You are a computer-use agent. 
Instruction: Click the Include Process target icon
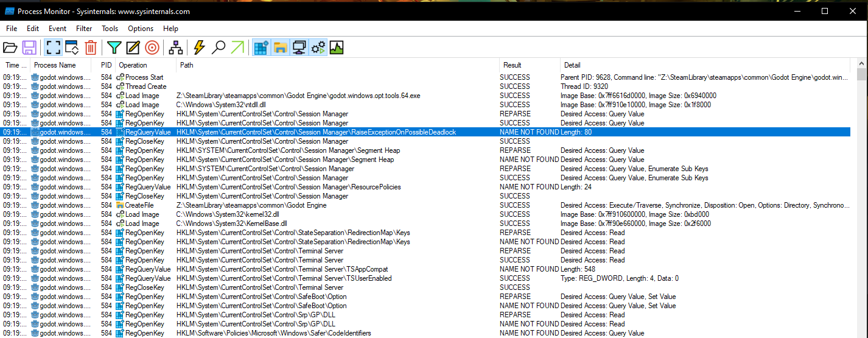pos(152,48)
